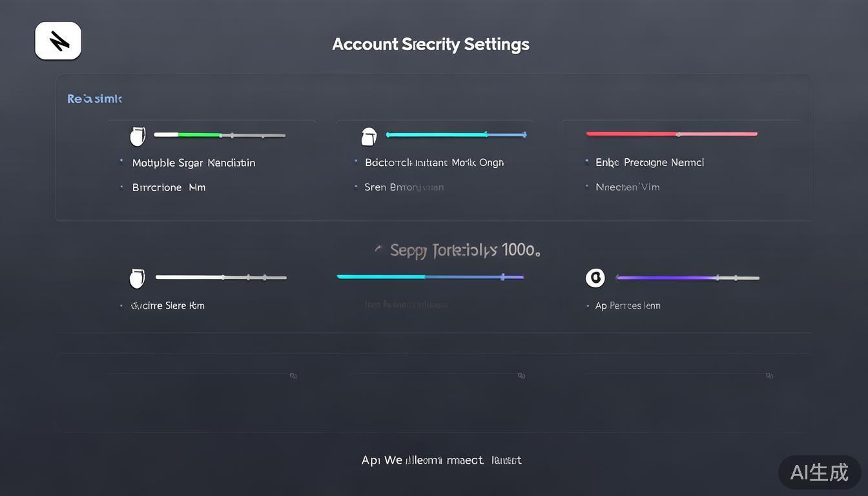The height and width of the screenshot is (496, 868).
Task: Select the "Enbe Preaogne Nemci" option
Action: pos(649,162)
